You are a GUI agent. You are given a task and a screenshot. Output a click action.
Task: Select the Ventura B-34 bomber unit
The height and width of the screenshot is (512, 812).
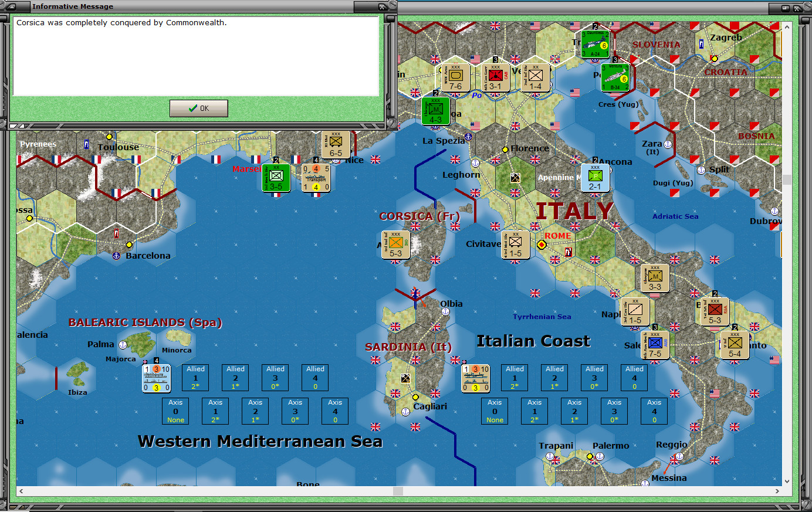(615, 77)
